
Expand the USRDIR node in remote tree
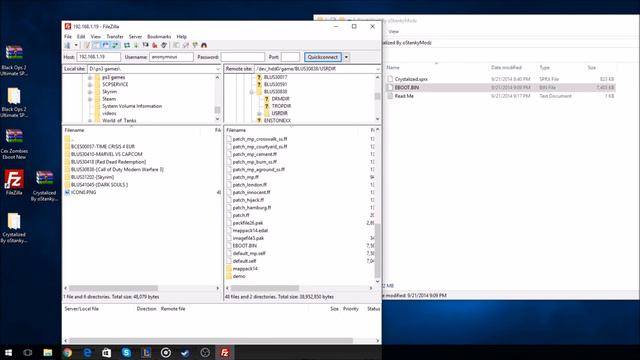[259, 113]
